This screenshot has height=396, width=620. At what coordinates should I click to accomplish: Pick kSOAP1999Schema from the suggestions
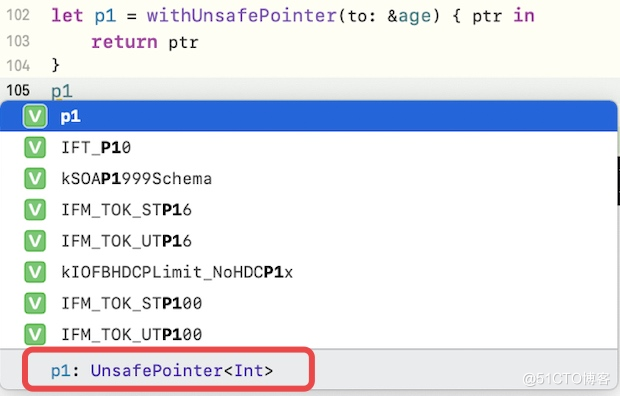click(x=308, y=179)
